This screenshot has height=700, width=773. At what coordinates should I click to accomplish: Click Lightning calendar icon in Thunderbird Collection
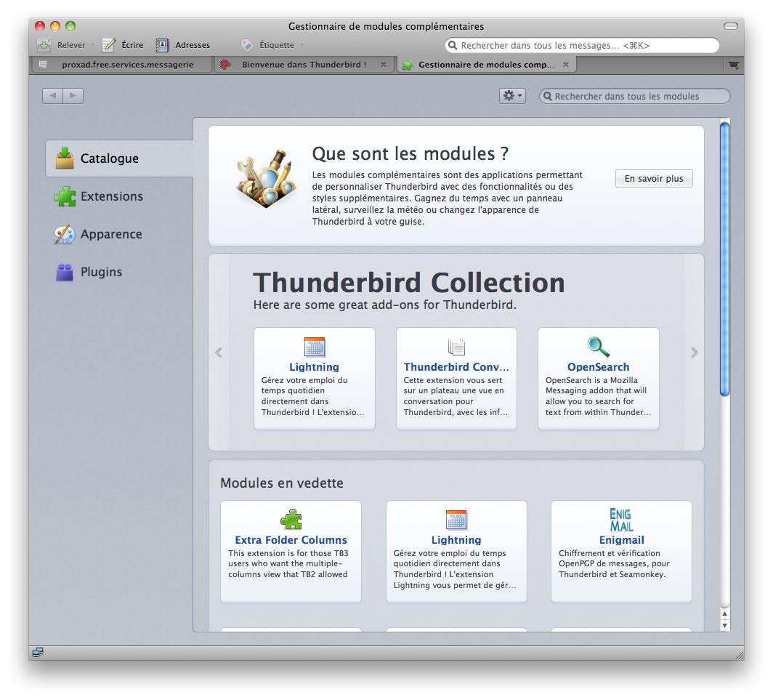(x=315, y=347)
